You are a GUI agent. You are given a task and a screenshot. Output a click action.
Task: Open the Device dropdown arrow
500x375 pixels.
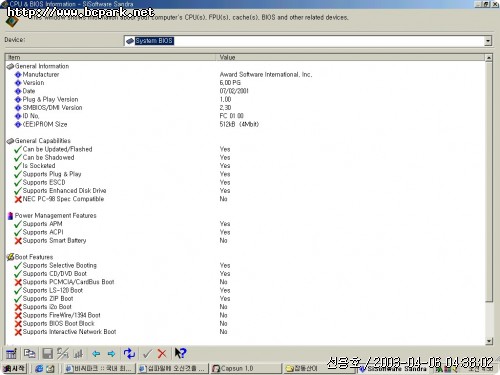point(488,41)
